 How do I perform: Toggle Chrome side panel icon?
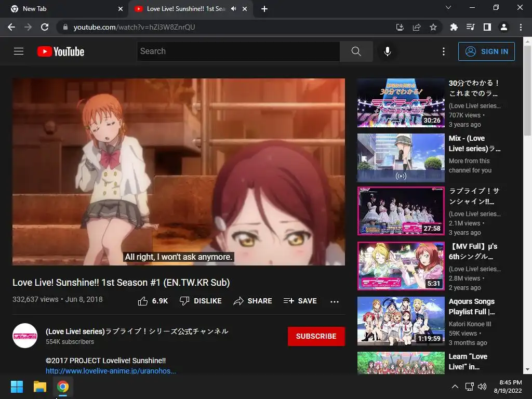tap(487, 27)
